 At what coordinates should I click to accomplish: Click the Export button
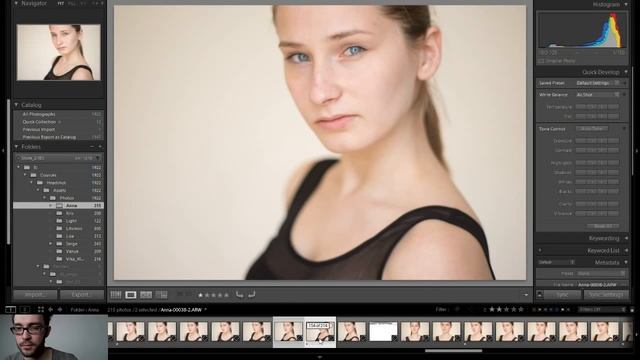pyautogui.click(x=81, y=294)
